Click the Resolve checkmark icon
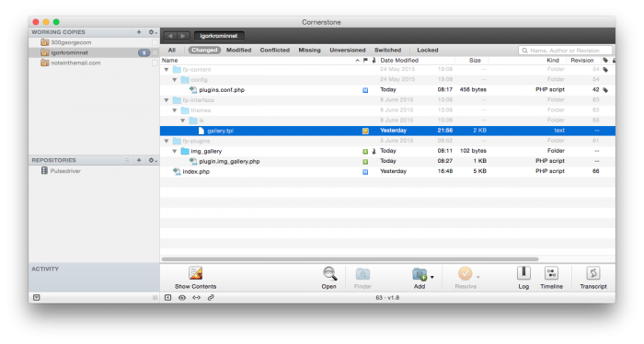Image resolution: width=644 pixels, height=344 pixels. [x=465, y=273]
